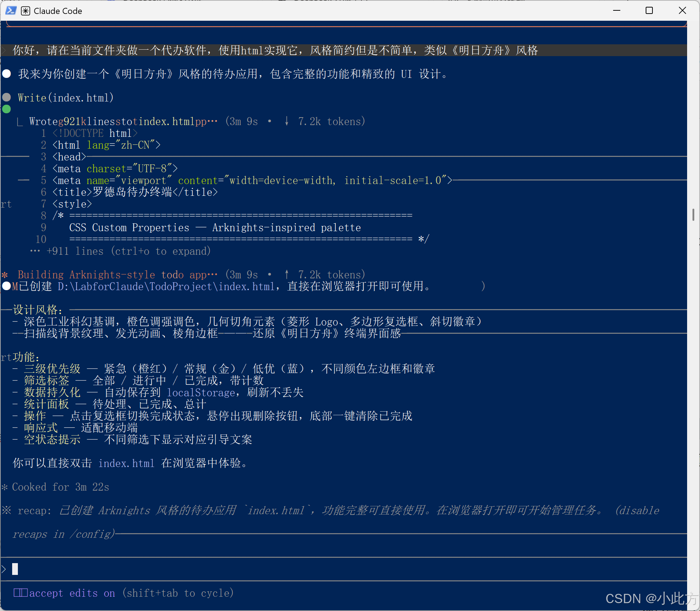Click the 'accept edits on' mode indicator
The height and width of the screenshot is (611, 700).
[72, 593]
